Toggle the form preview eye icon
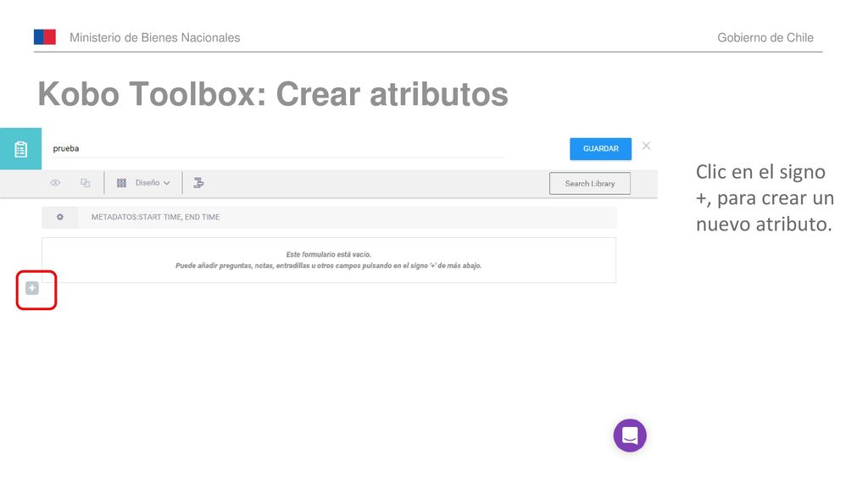This screenshot has height=488, width=868. (55, 183)
